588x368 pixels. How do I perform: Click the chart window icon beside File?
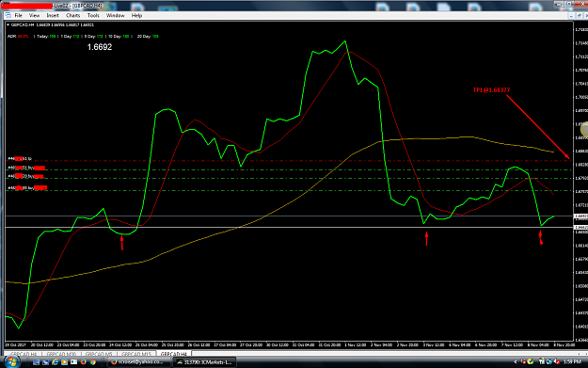(x=8, y=15)
